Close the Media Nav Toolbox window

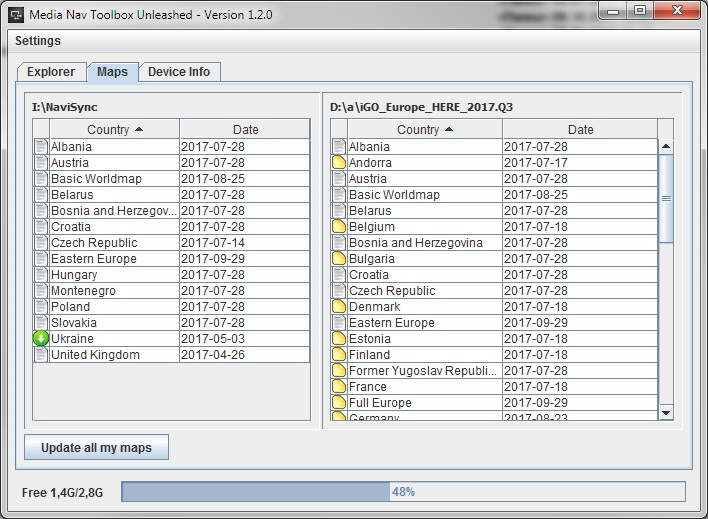click(x=677, y=10)
